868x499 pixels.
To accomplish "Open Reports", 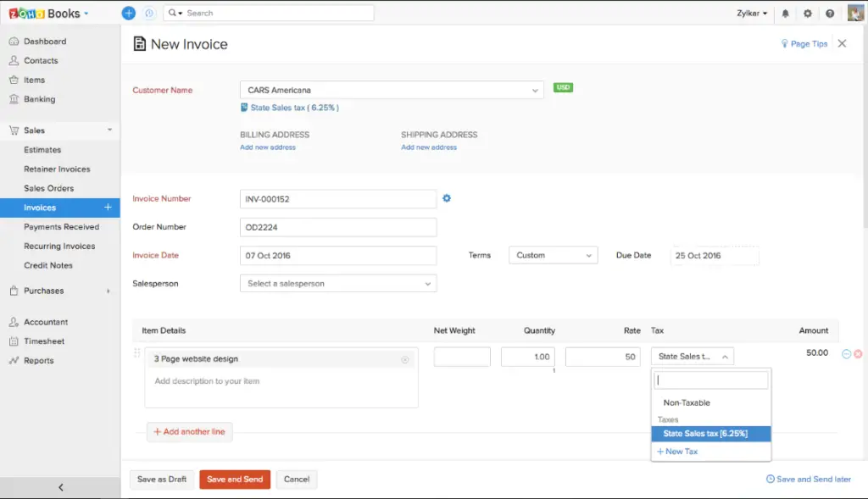I will tap(38, 361).
